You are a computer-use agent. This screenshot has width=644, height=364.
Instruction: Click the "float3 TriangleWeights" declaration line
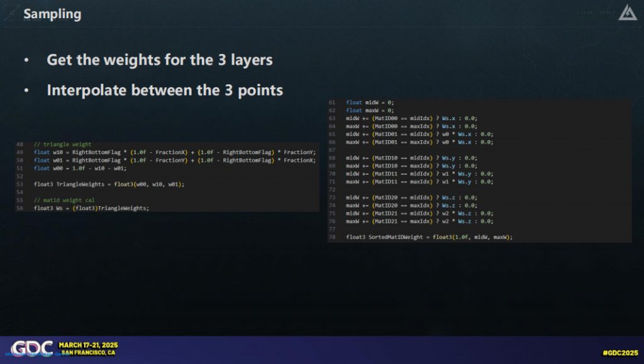(x=109, y=184)
